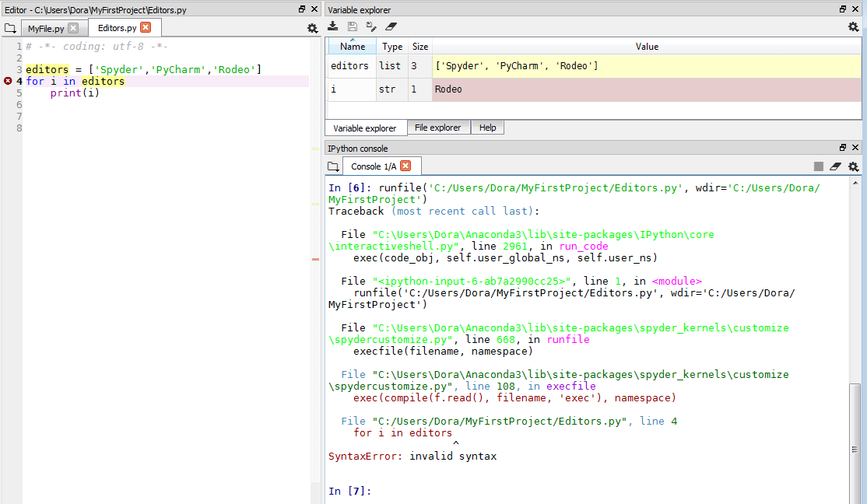Click the eraser icon in the Variable explorer toolbar

391,27
